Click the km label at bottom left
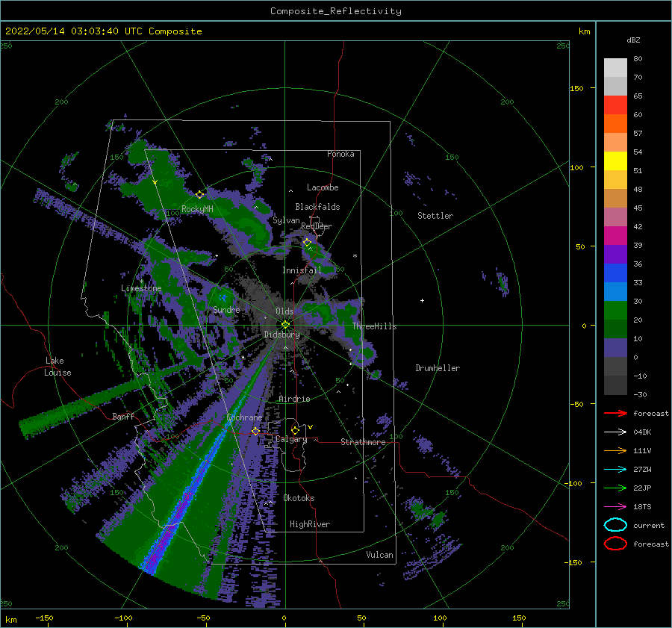The width and height of the screenshot is (672, 628). (x=10, y=620)
